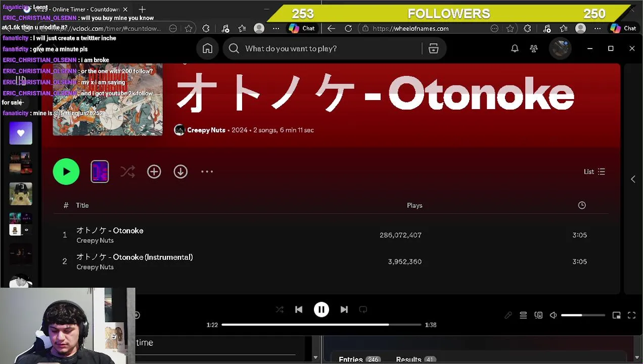Mute Spotify with the speaker icon
This screenshot has height=364, width=643.
pyautogui.click(x=554, y=315)
